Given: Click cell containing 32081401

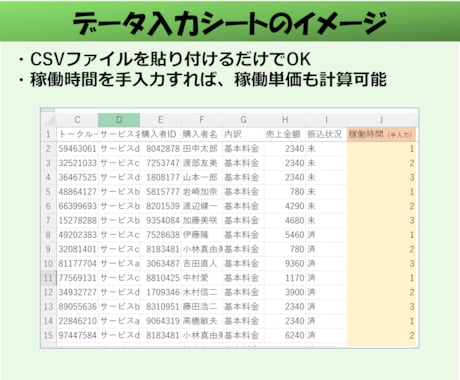Looking at the screenshot, I should click(77, 249).
